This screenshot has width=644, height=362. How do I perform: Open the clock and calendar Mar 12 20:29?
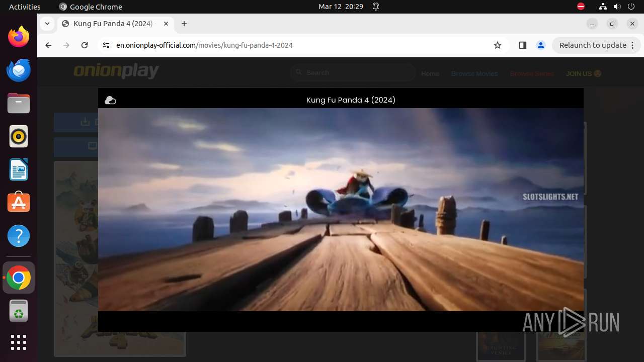341,7
